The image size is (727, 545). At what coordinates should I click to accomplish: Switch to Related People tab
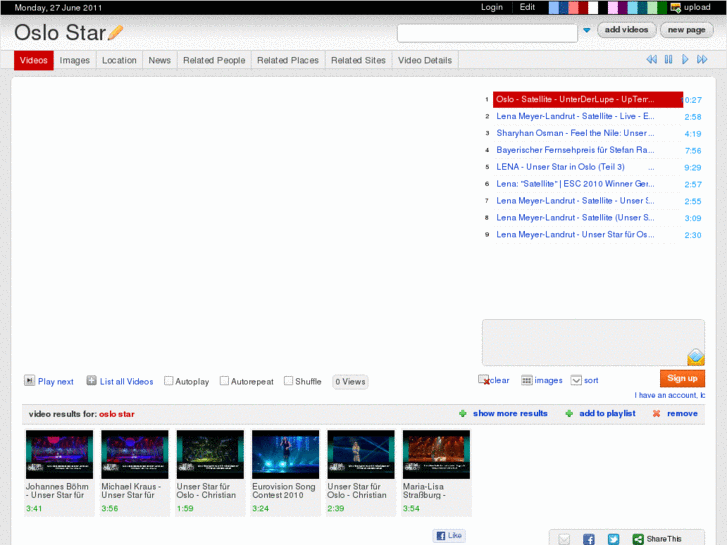pos(214,60)
